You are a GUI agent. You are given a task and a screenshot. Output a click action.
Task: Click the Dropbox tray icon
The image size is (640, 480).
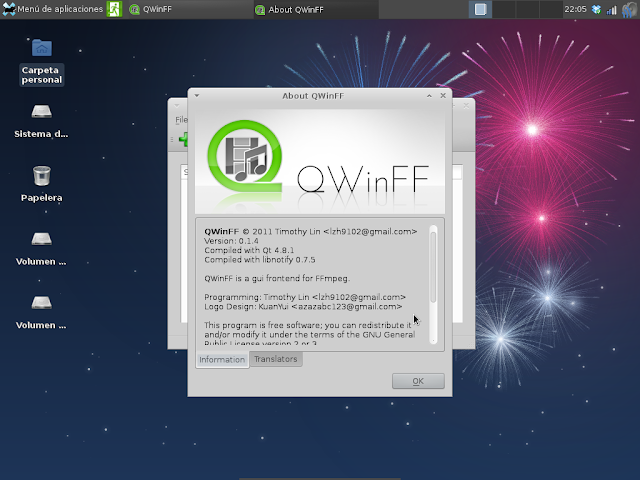[596, 9]
